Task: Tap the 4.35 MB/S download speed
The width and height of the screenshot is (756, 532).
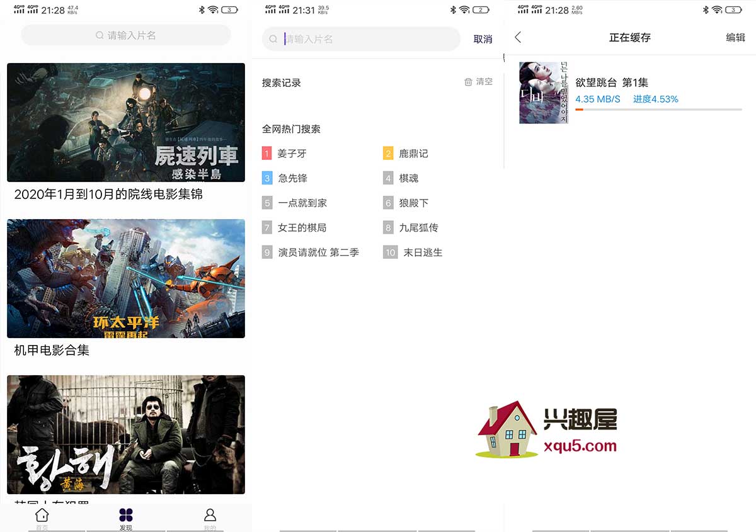Action: pyautogui.click(x=598, y=99)
